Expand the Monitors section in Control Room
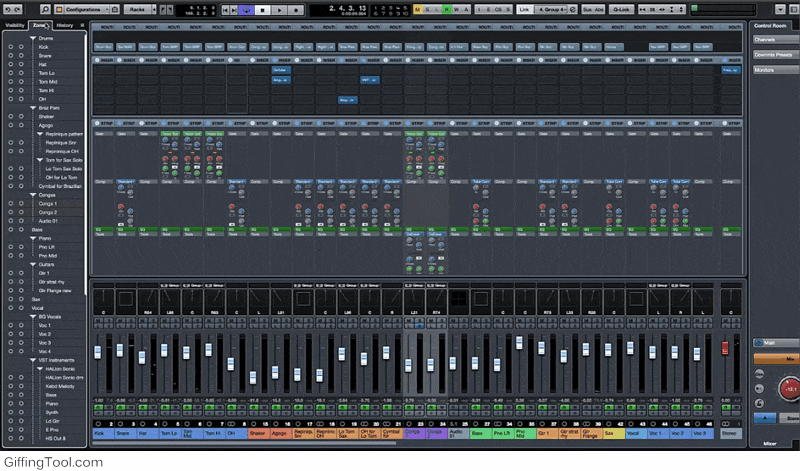 click(776, 70)
